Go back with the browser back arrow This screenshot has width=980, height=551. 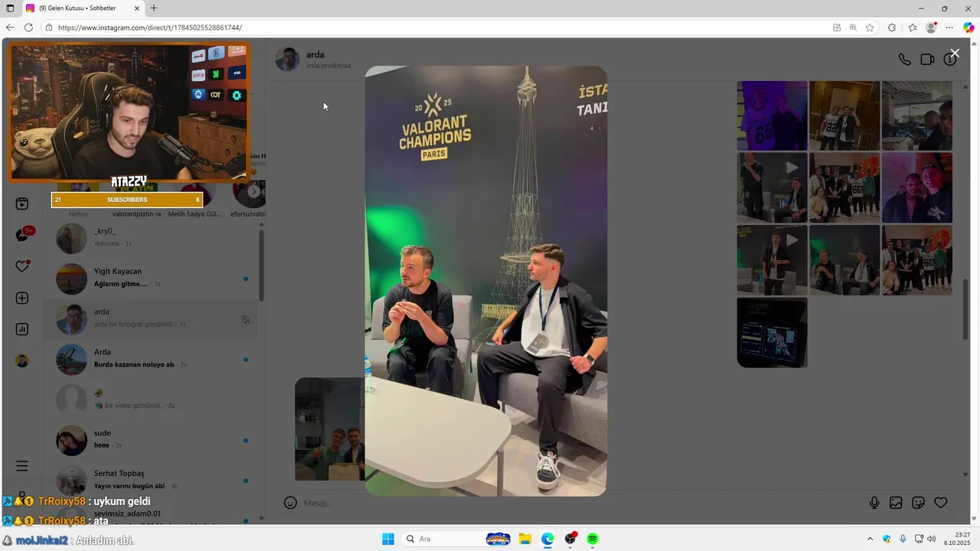[x=10, y=28]
